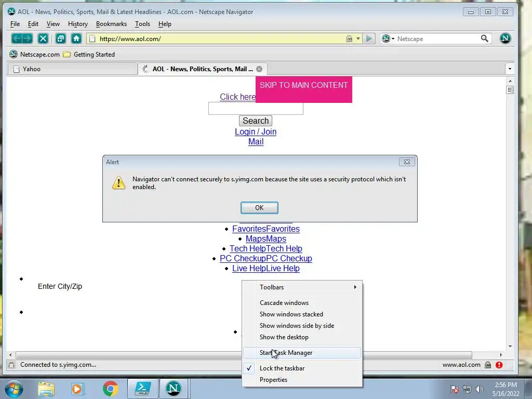Click the vertical scrollbar down arrow
The width and height of the screenshot is (532, 399).
510,347
